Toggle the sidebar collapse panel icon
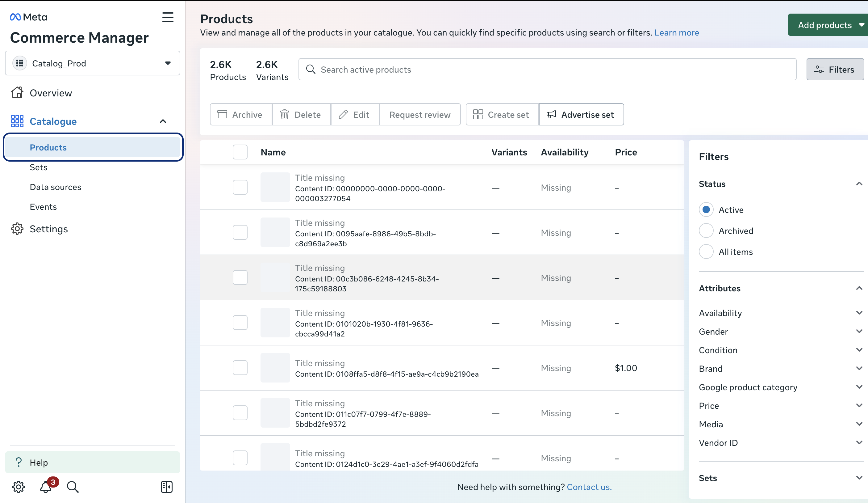This screenshot has width=868, height=503. 166,487
